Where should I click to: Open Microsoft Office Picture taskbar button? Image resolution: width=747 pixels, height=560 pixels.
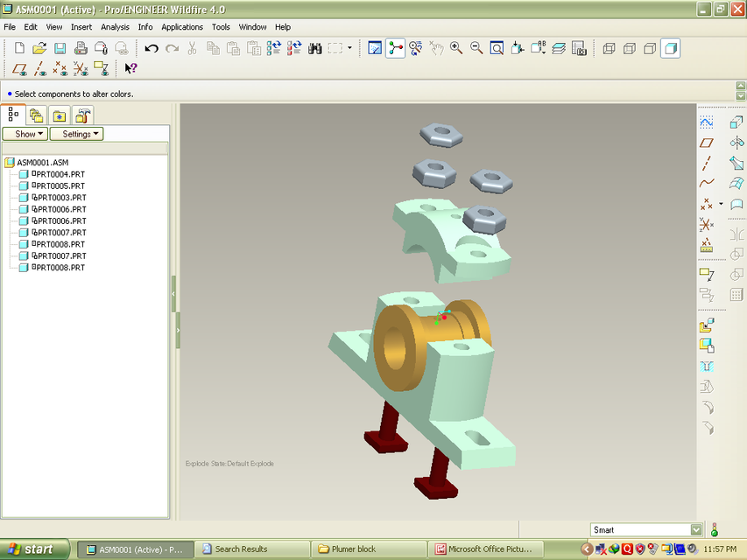(485, 549)
